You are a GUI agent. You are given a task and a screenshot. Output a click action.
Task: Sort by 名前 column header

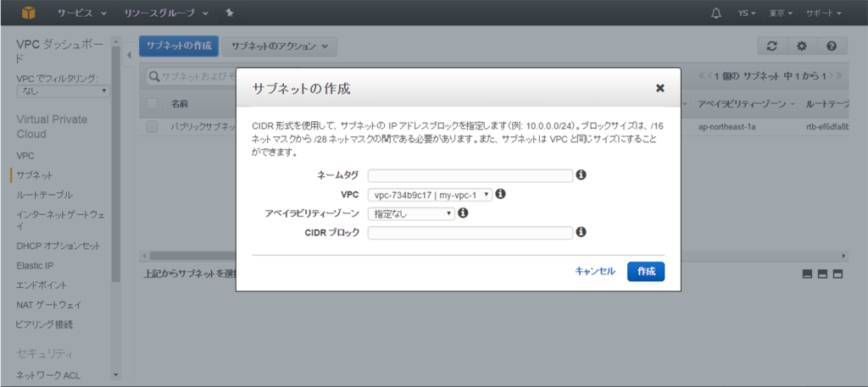179,104
